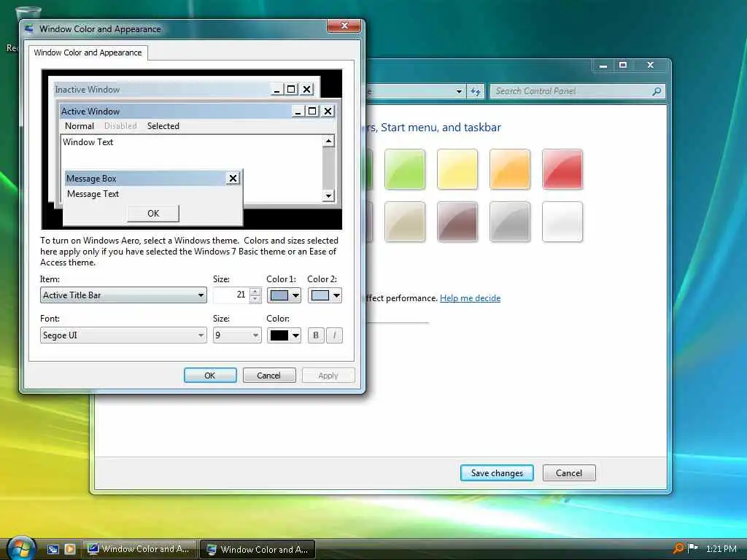Select the brown window color swatch
The height and width of the screenshot is (560, 747).
(x=457, y=222)
